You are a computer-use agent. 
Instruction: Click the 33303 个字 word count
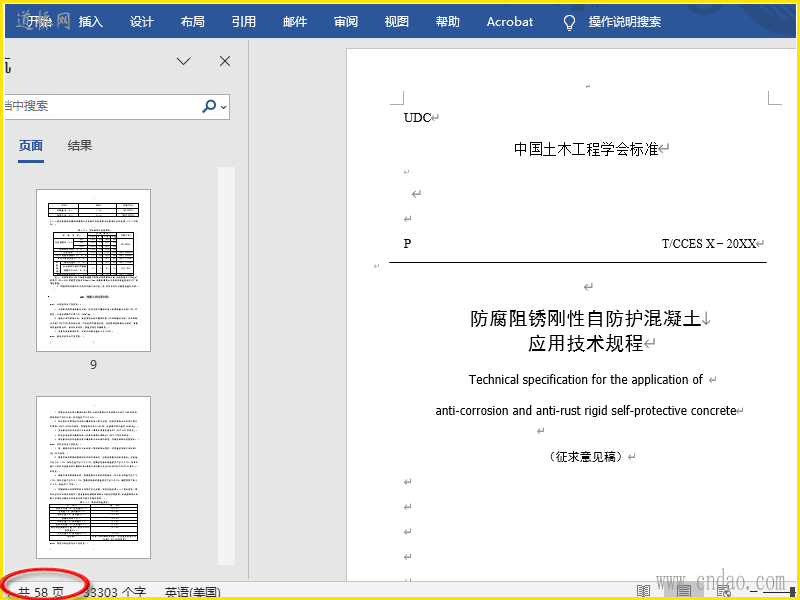[114, 592]
